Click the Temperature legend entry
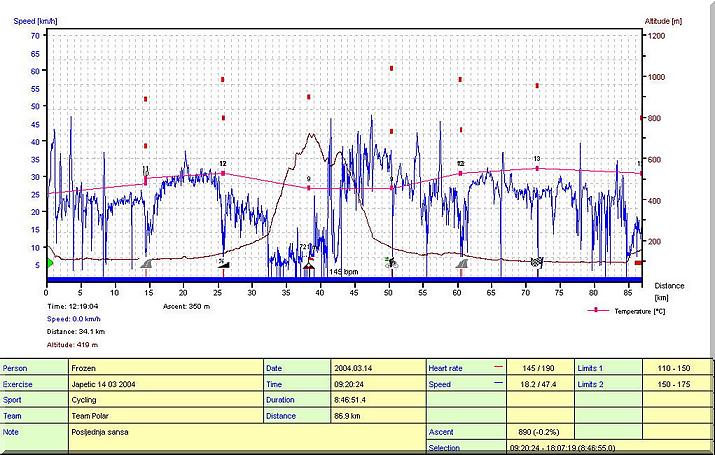The height and width of the screenshot is (455, 715). pos(639,311)
